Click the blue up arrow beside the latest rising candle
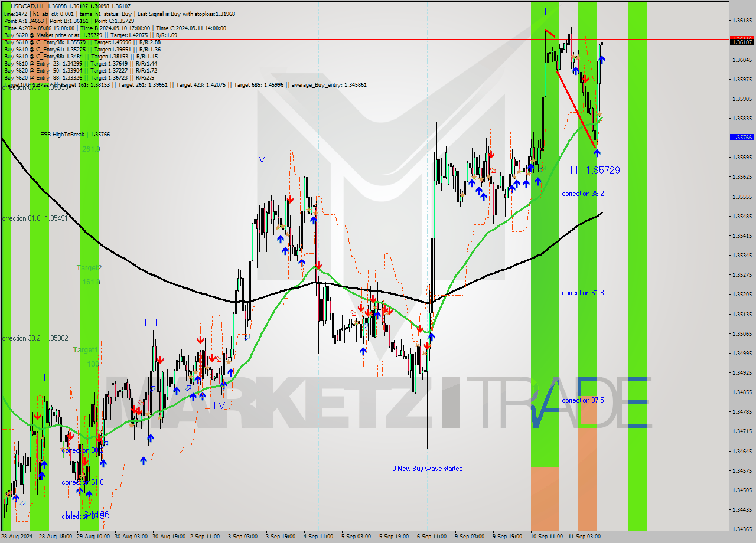756x543 pixels. coord(601,60)
